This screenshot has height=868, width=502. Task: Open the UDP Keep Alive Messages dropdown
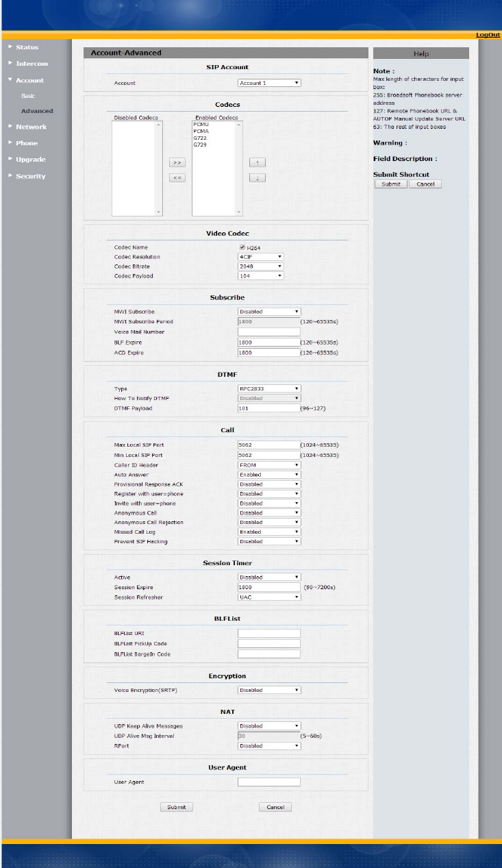[269, 726]
